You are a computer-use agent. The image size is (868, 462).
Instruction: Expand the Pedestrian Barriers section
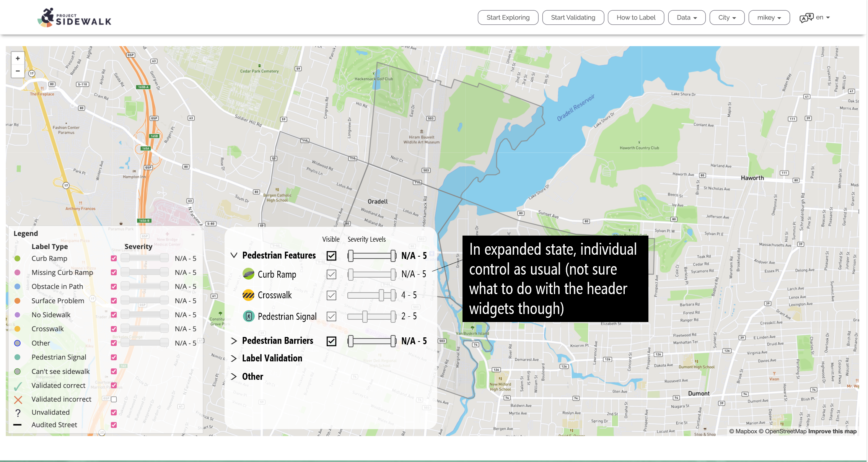pos(235,340)
